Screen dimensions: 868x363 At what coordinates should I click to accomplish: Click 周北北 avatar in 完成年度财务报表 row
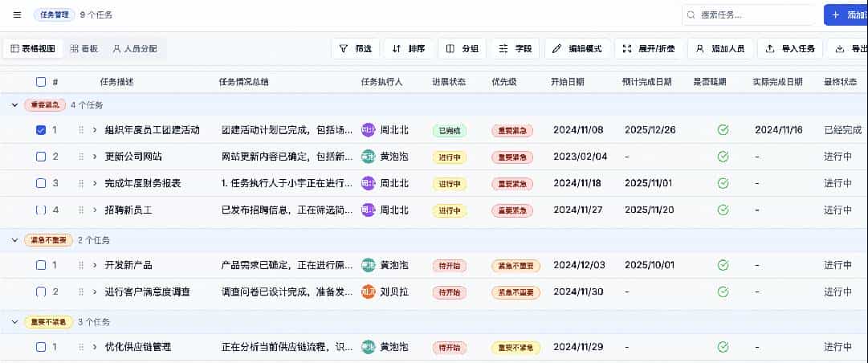[x=368, y=183]
